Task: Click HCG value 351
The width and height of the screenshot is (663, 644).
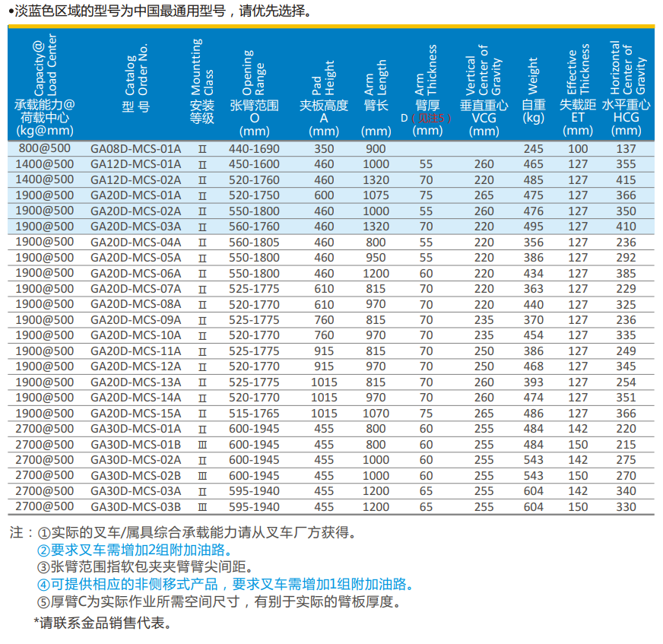Action: (626, 398)
